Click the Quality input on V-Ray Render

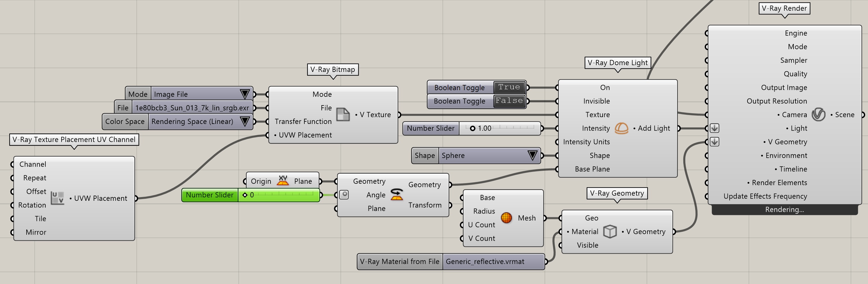coord(795,74)
